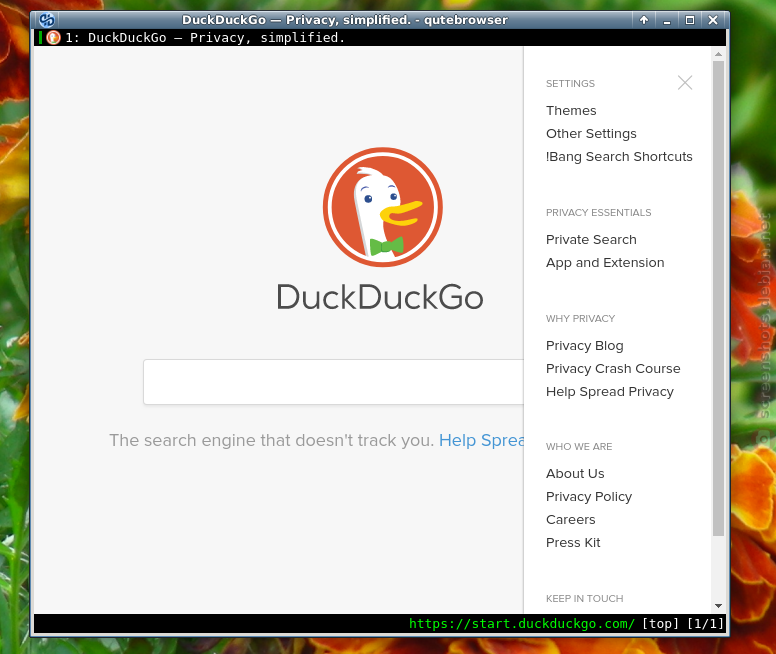The height and width of the screenshot is (654, 776).
Task: Click the SETTINGS section heading
Action: coord(570,84)
